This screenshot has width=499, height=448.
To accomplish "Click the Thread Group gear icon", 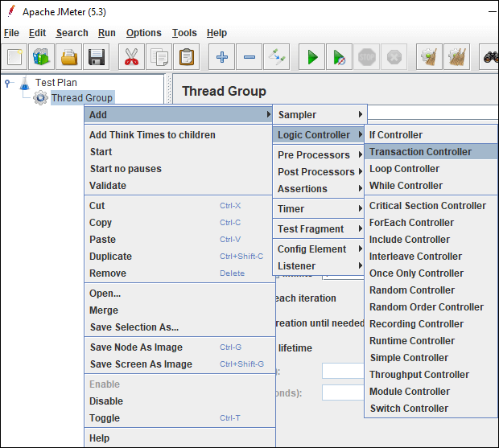I will pos(41,97).
